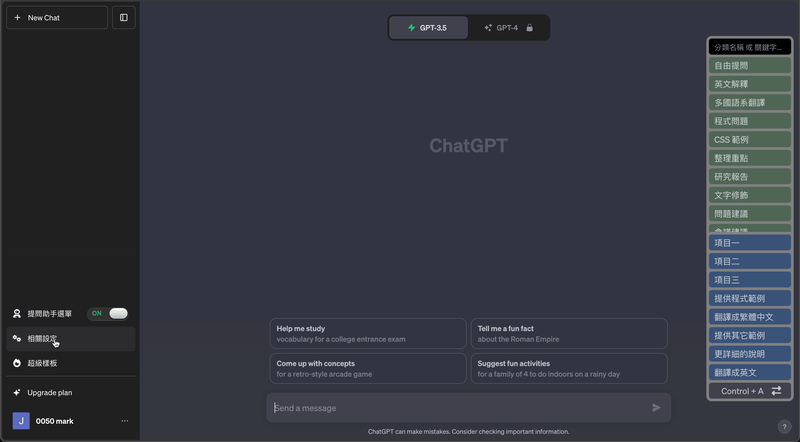The image size is (800, 442).
Task: Click the swap arrows icon beside Control + A
Action: pos(776,391)
